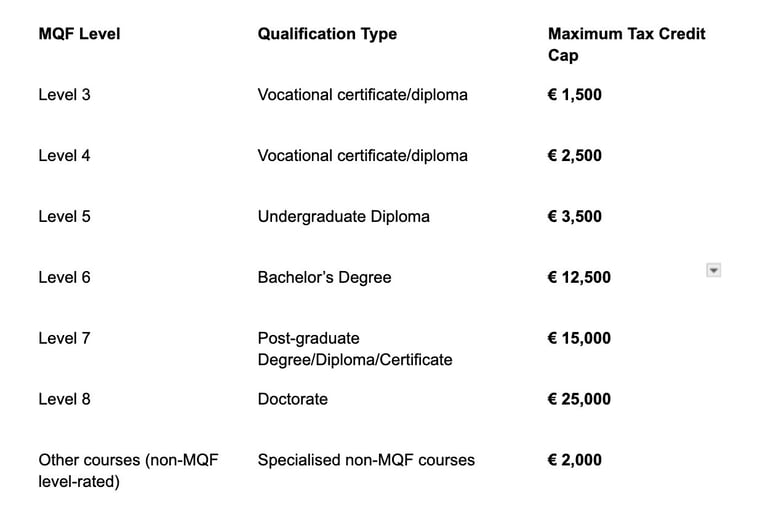Select the Other courses (non-MQF level-rated) cell
The height and width of the screenshot is (509, 768).
click(x=128, y=470)
